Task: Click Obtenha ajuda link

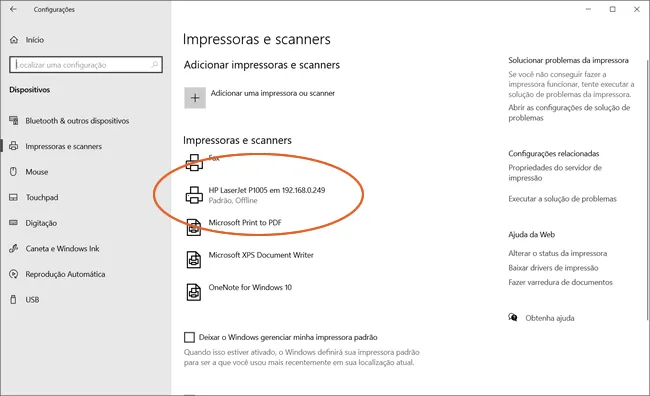Action: [550, 318]
